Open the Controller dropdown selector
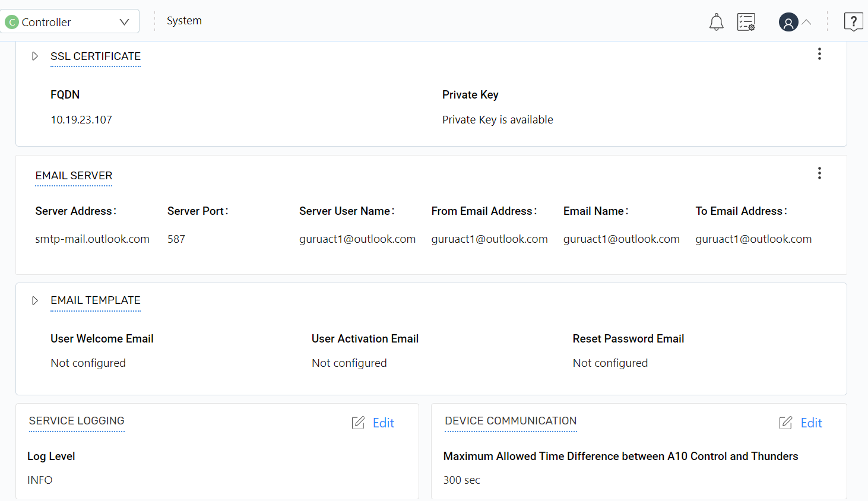868x501 pixels. 124,22
